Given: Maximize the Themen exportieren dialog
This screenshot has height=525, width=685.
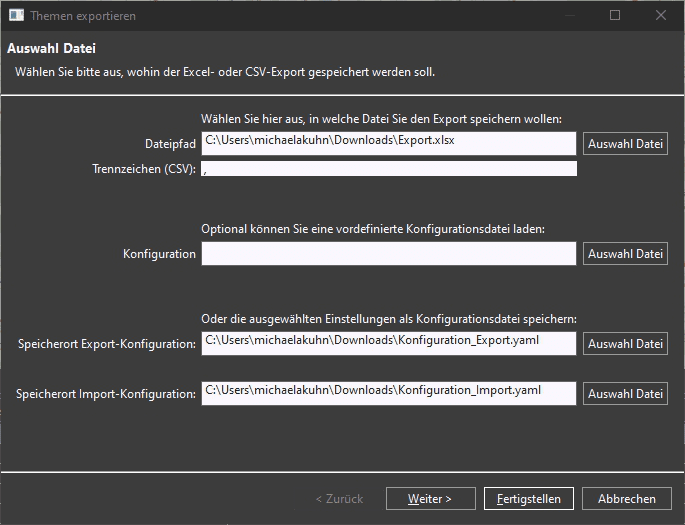Looking at the screenshot, I should [x=615, y=15].
